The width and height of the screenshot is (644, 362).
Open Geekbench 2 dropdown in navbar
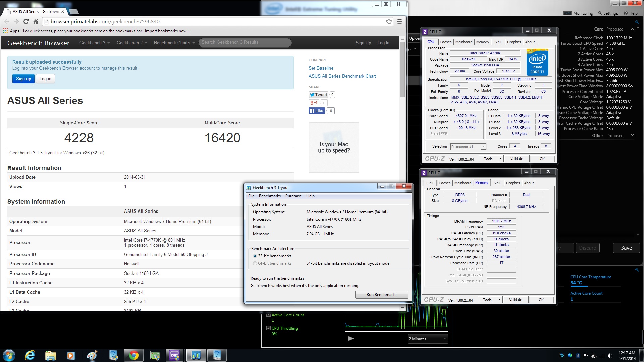click(x=132, y=43)
